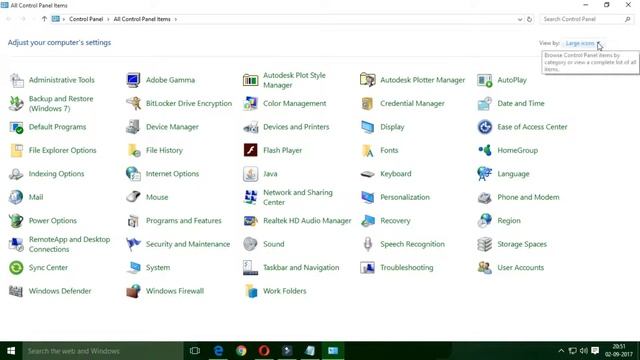Click the Power Options link
Image resolution: width=640 pixels, height=360 pixels.
click(53, 221)
